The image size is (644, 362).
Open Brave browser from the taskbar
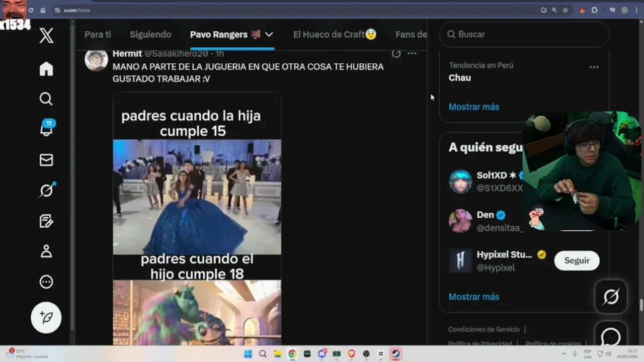[x=352, y=354]
